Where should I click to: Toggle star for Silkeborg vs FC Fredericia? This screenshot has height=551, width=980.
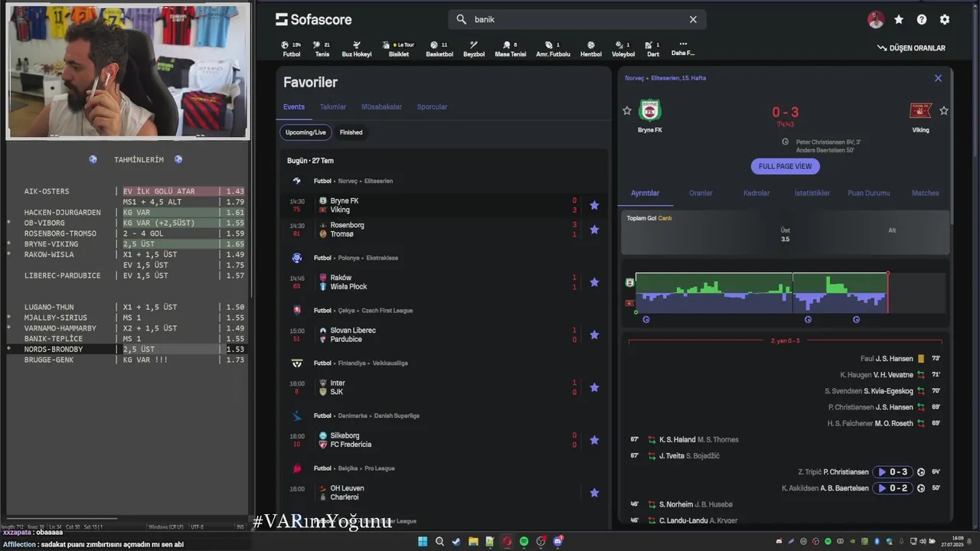point(594,440)
